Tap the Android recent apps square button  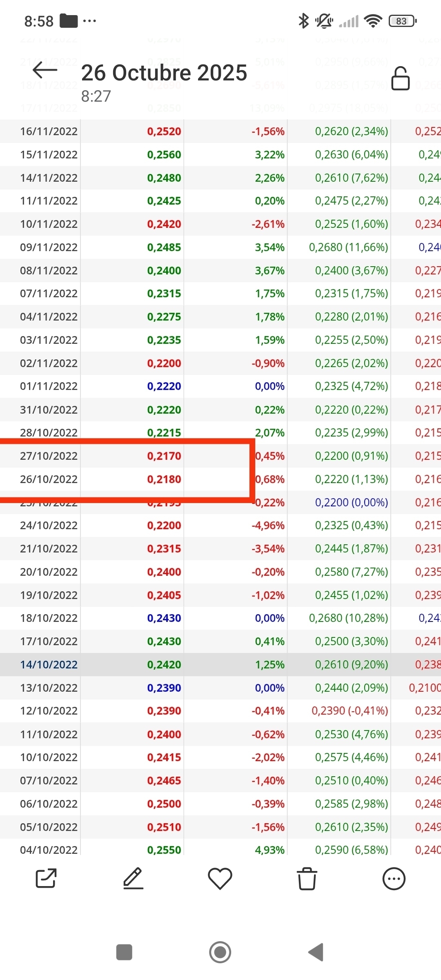124,952
